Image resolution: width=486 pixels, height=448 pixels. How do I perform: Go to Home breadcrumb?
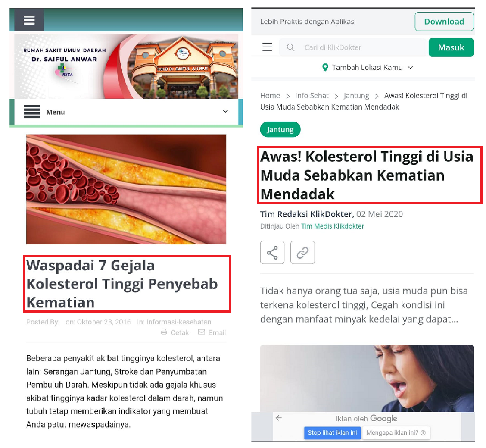[270, 96]
